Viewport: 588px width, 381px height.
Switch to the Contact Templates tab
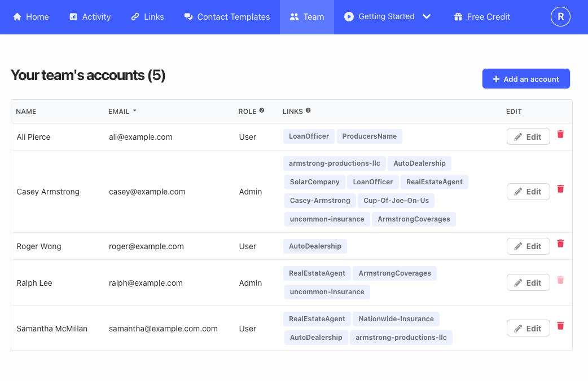click(x=234, y=17)
